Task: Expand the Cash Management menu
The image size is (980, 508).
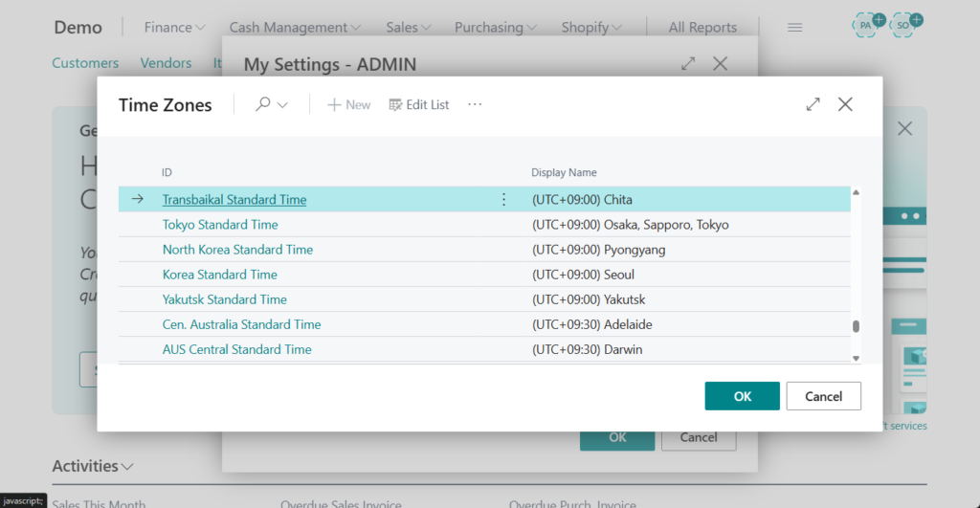Action: click(x=295, y=28)
